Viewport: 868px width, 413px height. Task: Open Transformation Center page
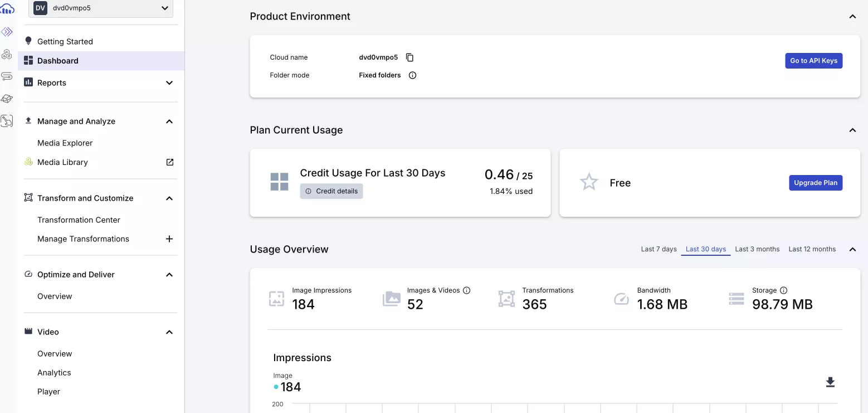(79, 220)
